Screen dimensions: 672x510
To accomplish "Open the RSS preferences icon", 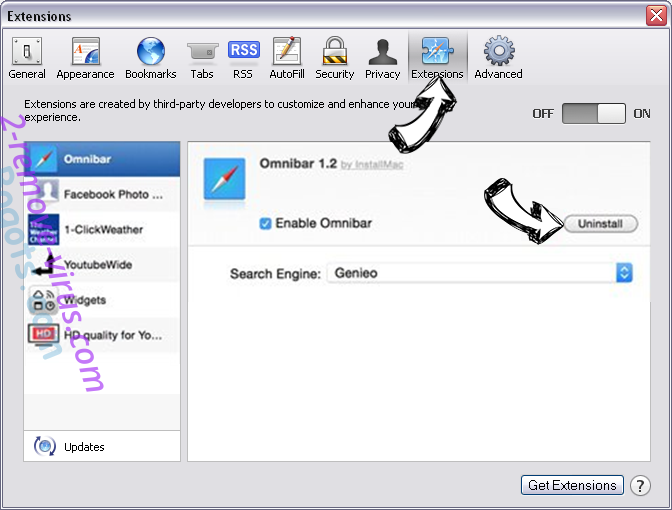I will (243, 50).
